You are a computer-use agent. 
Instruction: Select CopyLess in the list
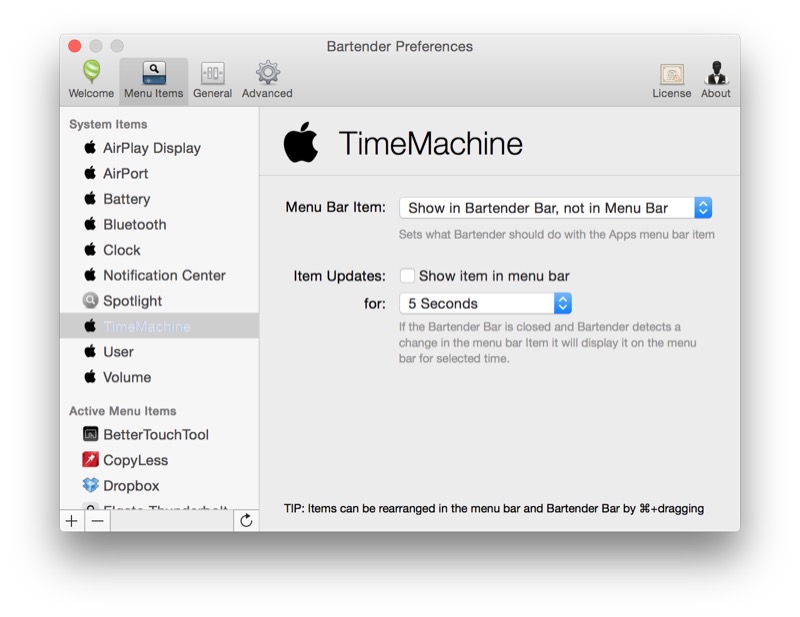(160, 460)
